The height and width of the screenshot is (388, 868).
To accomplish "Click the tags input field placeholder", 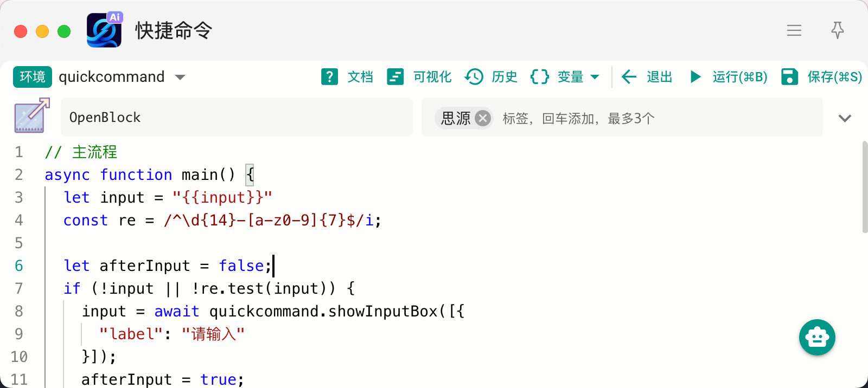I will 578,118.
